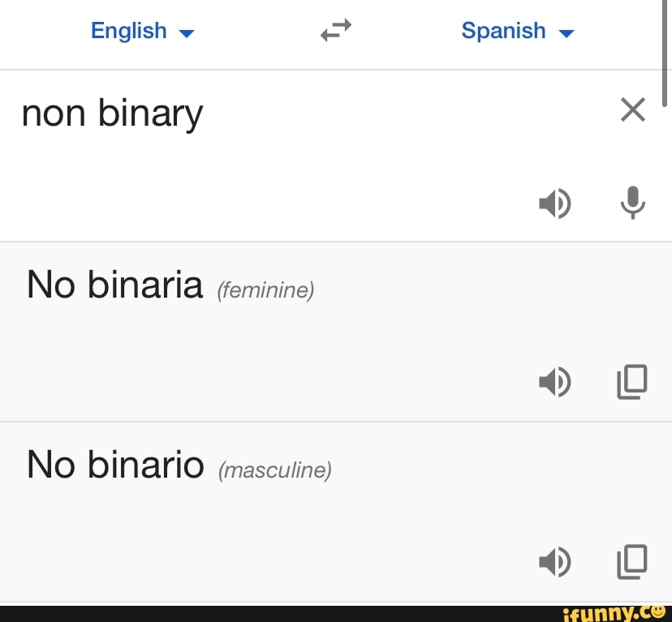Open the English source language dropdown

point(143,30)
